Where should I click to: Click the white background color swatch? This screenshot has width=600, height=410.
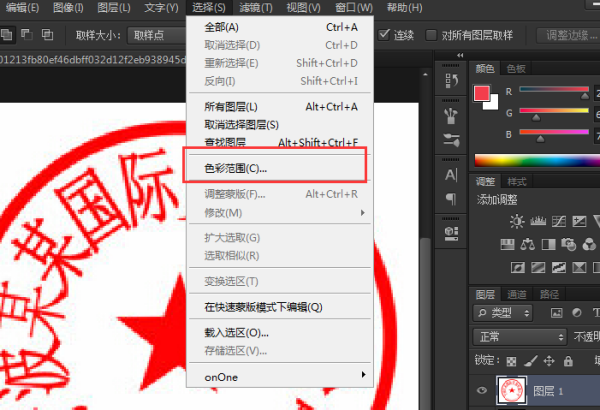pyautogui.click(x=493, y=103)
